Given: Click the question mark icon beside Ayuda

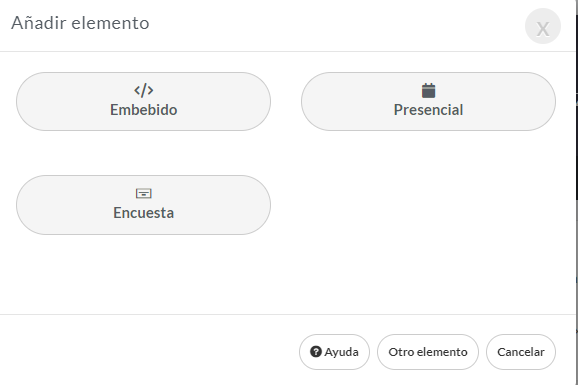Looking at the screenshot, I should (x=316, y=351).
